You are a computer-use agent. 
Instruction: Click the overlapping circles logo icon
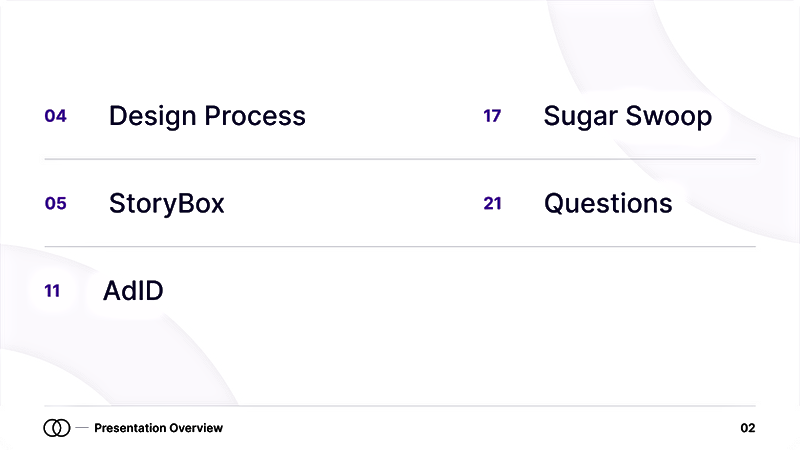tap(56, 428)
